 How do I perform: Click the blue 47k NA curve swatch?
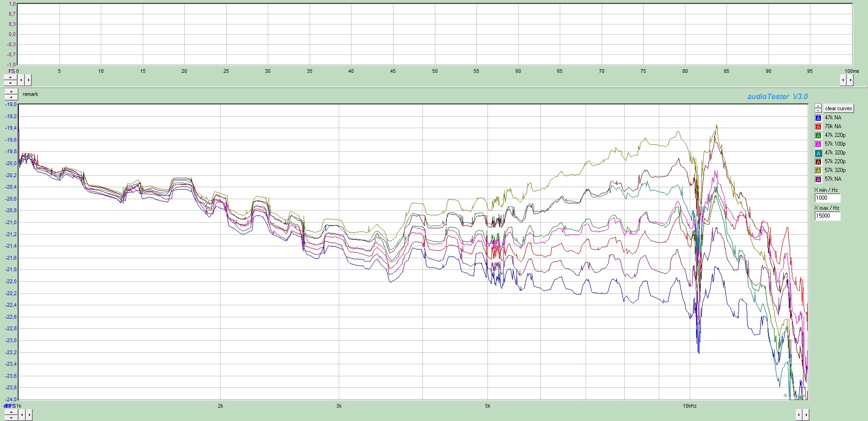coord(818,118)
